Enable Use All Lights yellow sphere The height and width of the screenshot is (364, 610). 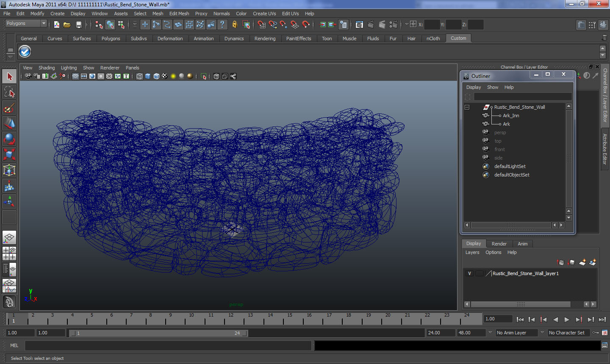[173, 76]
